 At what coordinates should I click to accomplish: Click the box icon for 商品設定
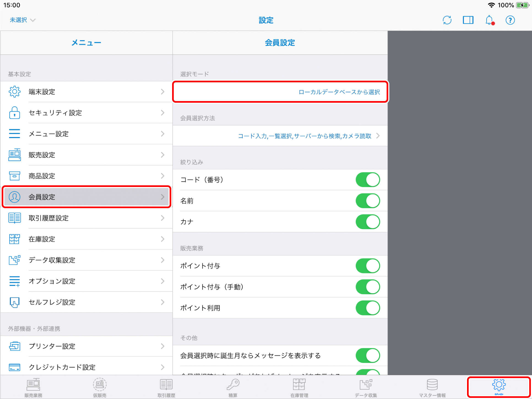pos(15,176)
